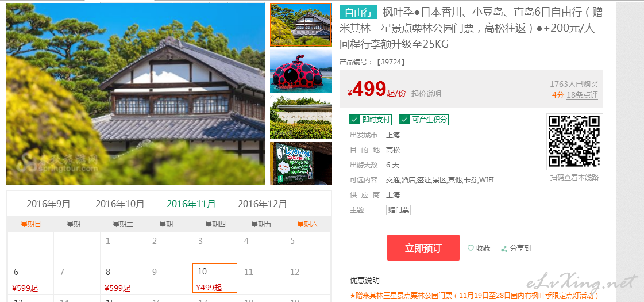Select November 10 priced ¥499起
Image resolution: width=644 pixels, height=302 pixels.
pos(215,278)
